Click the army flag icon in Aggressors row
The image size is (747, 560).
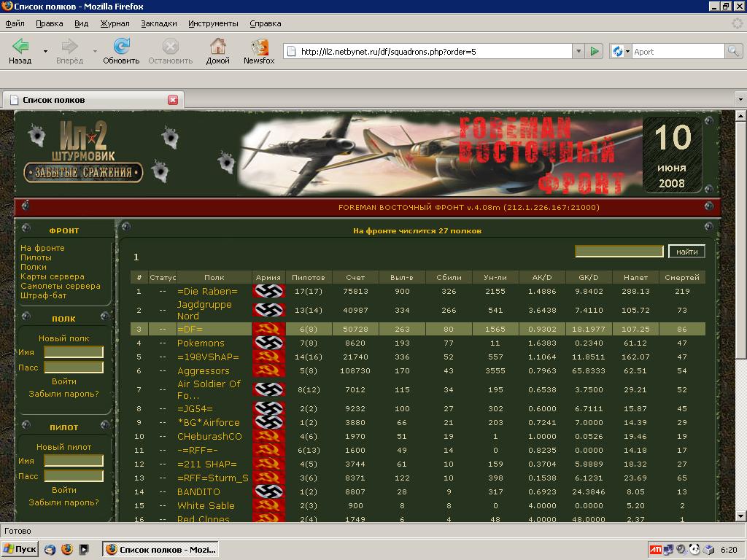[269, 370]
